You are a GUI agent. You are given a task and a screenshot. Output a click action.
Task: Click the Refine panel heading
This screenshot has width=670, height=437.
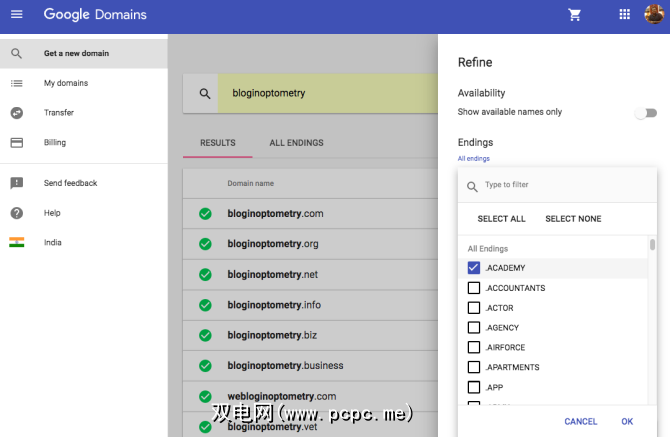pos(475,62)
